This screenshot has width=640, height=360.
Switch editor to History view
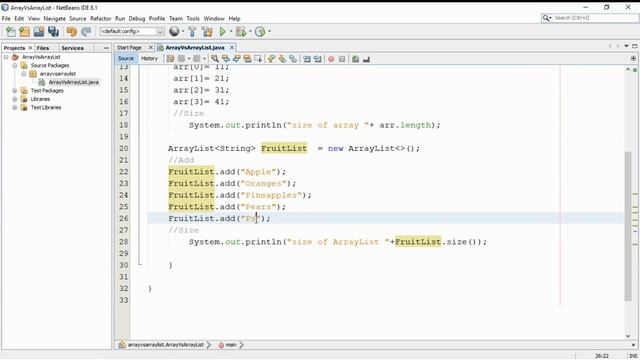click(x=149, y=58)
